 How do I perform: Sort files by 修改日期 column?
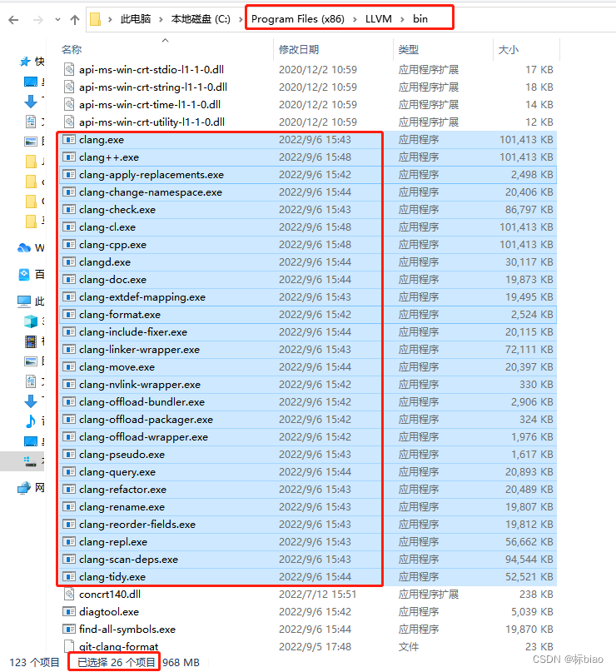click(x=299, y=50)
